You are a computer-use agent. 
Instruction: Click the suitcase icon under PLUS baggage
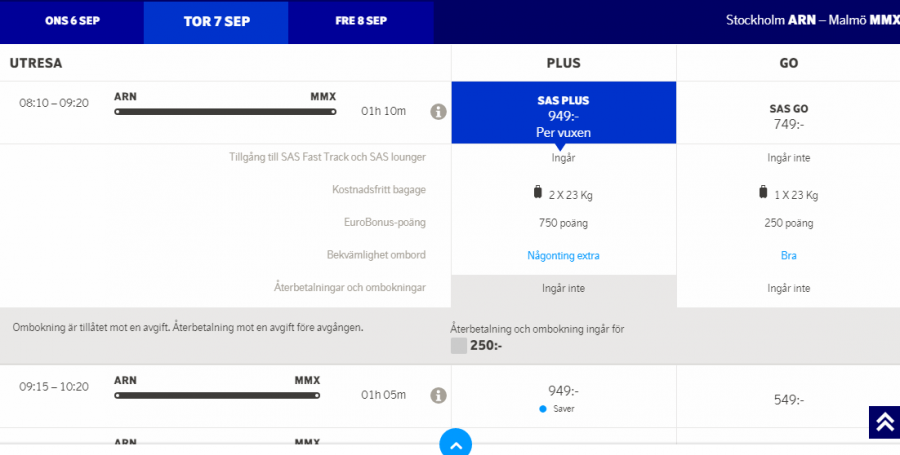click(539, 191)
